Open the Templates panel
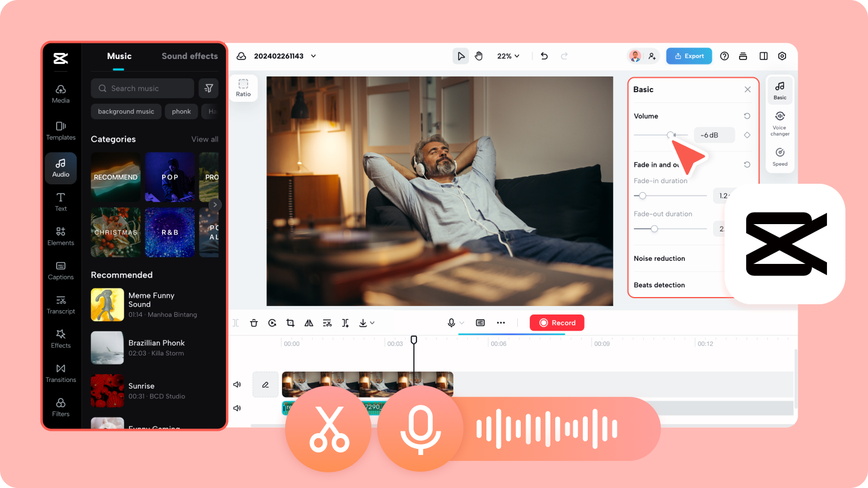 [61, 130]
